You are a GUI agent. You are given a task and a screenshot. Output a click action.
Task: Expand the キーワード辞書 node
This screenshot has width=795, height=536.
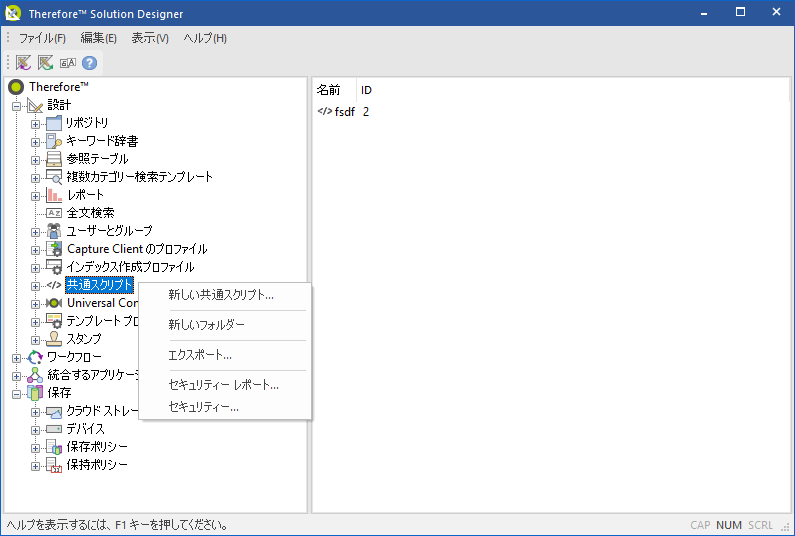coord(35,142)
